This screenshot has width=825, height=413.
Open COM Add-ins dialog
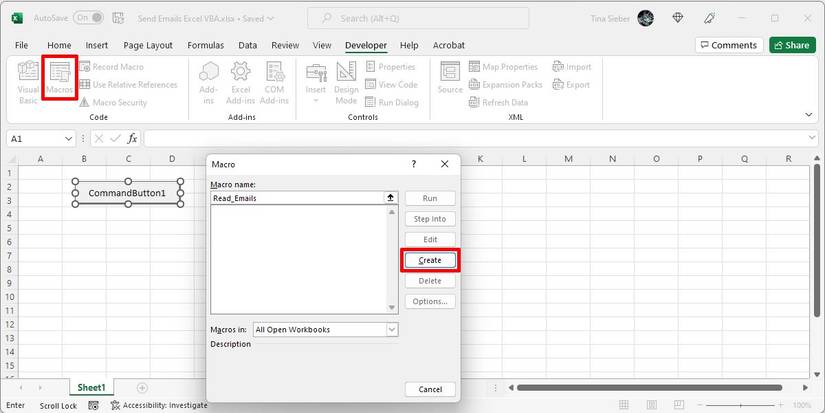(x=274, y=82)
